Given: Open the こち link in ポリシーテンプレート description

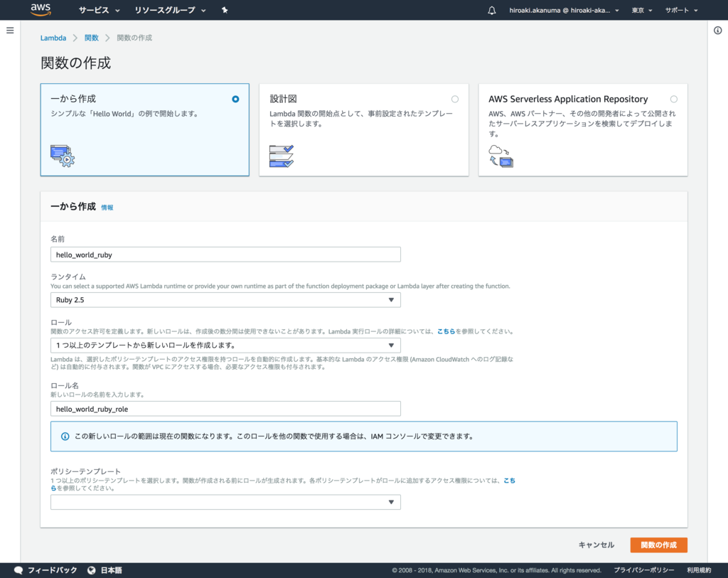Looking at the screenshot, I should coord(509,481).
